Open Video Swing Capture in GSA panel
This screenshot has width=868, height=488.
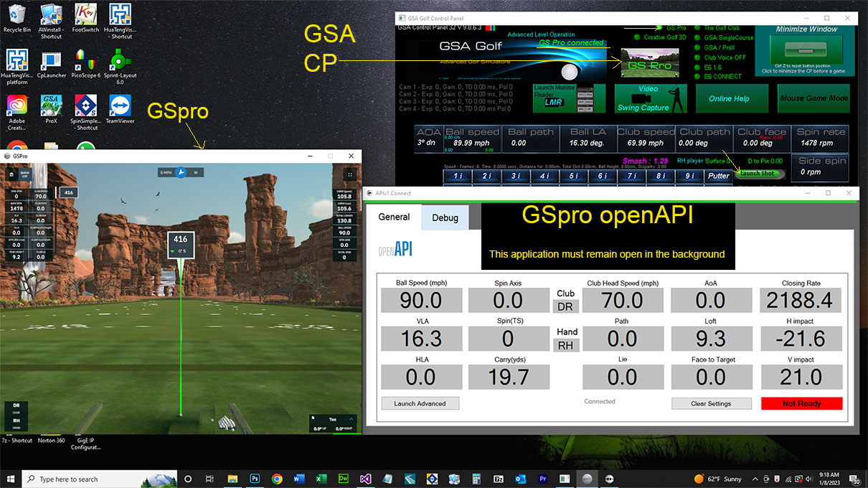tap(649, 98)
